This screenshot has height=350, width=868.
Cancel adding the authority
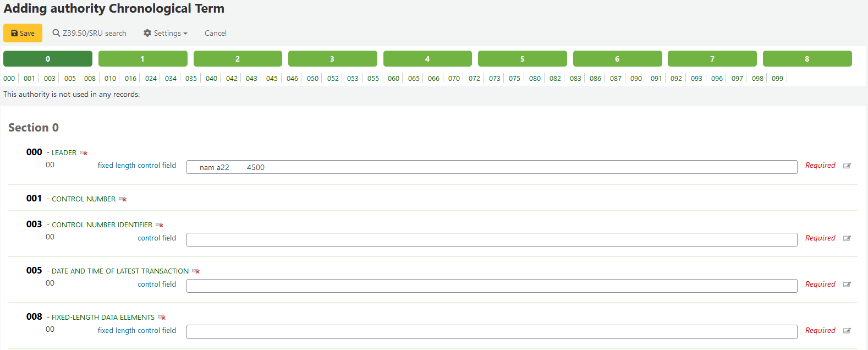coord(216,33)
